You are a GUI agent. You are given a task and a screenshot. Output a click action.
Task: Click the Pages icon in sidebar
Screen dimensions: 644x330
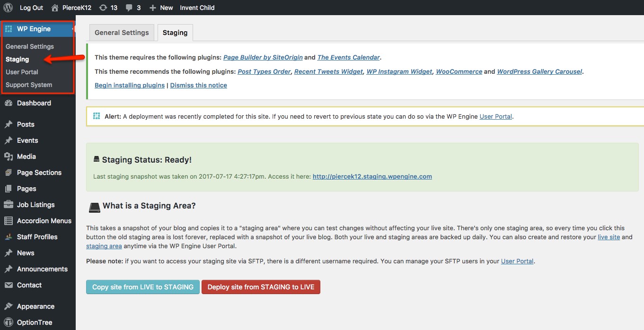[9, 189]
